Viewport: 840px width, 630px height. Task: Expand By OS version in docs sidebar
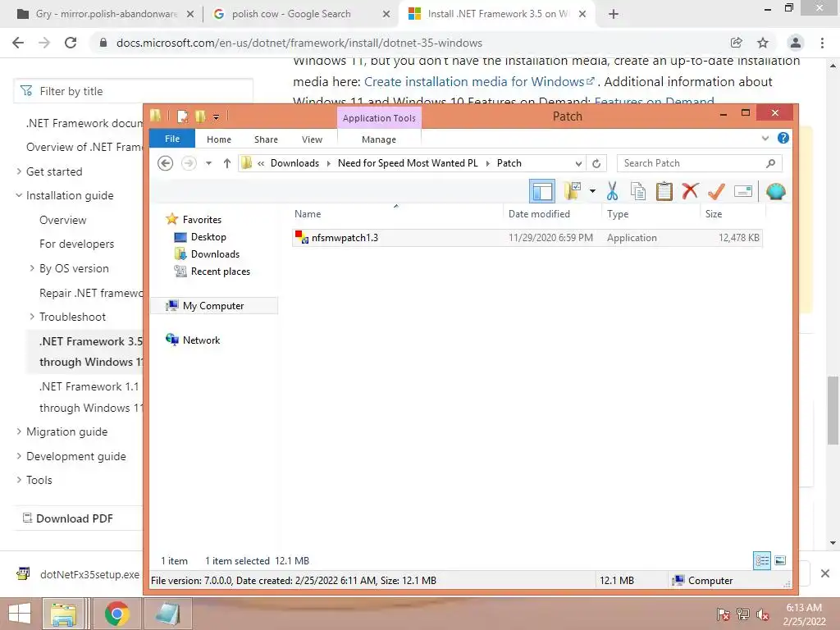pyautogui.click(x=32, y=268)
